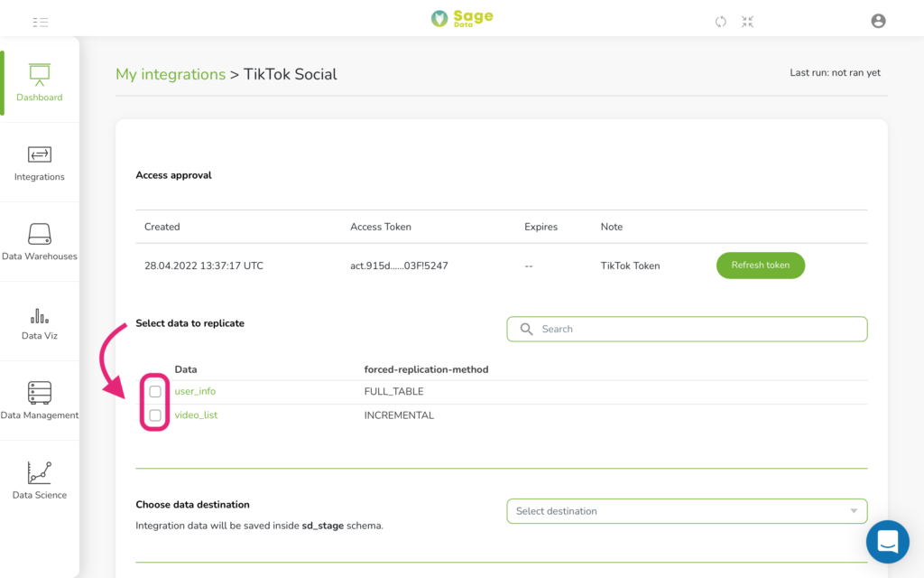Click the refresh sync icon
Screen dimensions: 924x578
click(x=720, y=22)
